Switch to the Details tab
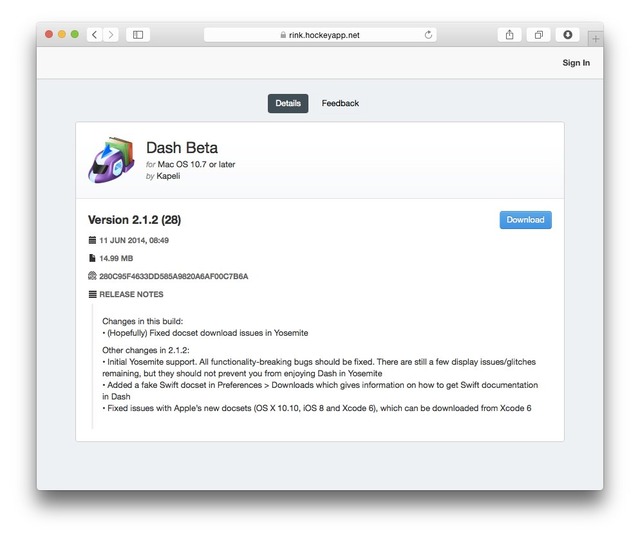Viewport: 640px width, 541px height. coord(288,103)
